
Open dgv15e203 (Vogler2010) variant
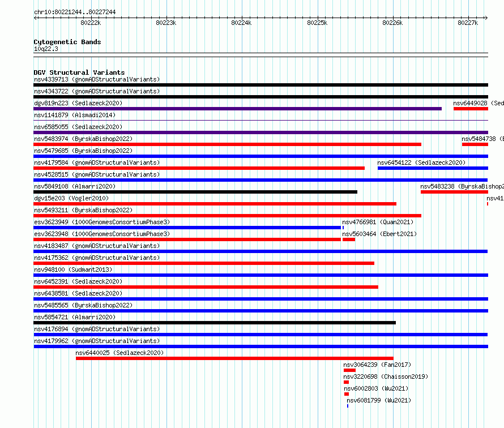point(71,198)
